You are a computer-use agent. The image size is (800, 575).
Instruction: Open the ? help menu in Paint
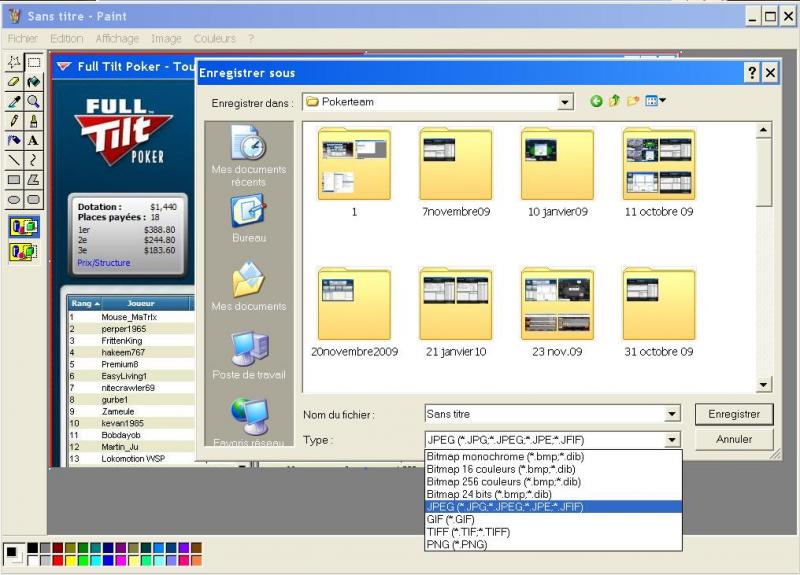251,39
